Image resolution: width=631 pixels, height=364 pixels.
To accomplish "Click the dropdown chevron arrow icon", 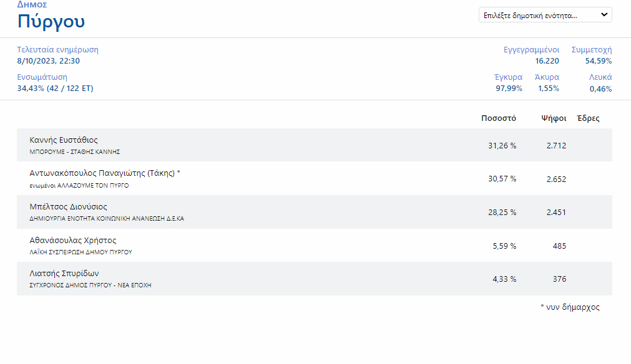I will 604,15.
